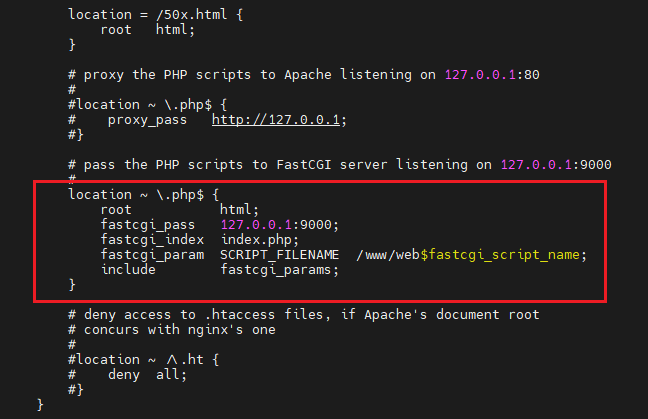
Task: Click the underlined http://127.0.0.1 link
Action: (x=276, y=120)
